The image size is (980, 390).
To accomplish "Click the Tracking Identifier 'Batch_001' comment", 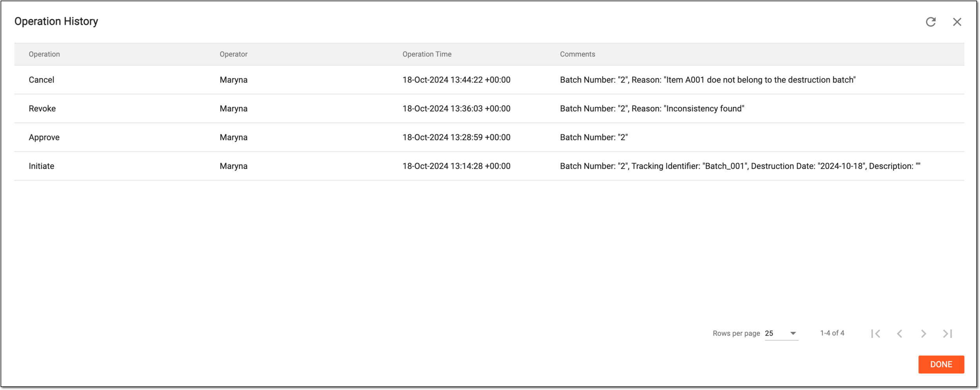I will coord(740,166).
